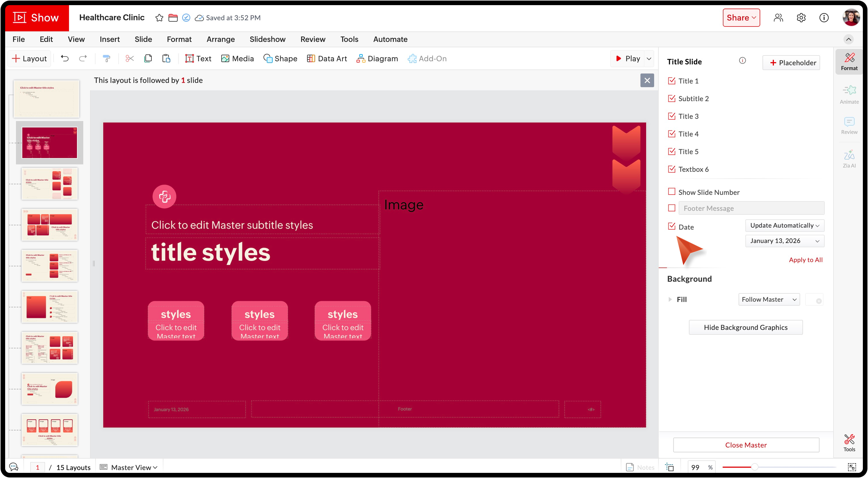Click the star favorite icon
This screenshot has height=478, width=868.
click(x=159, y=18)
